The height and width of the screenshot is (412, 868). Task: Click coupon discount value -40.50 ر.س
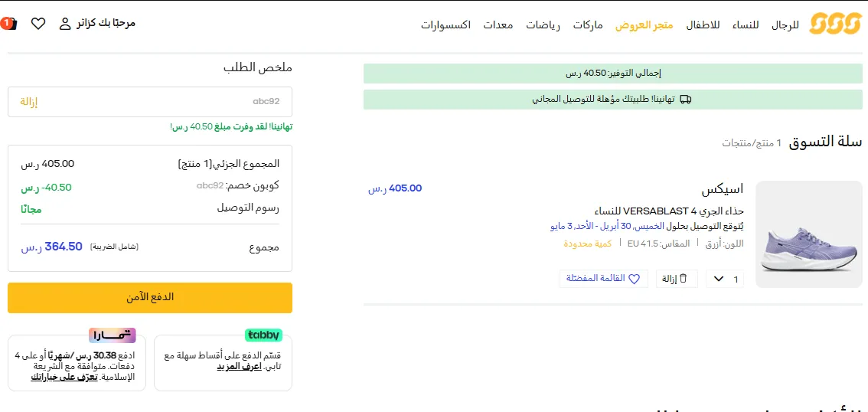[x=47, y=187]
